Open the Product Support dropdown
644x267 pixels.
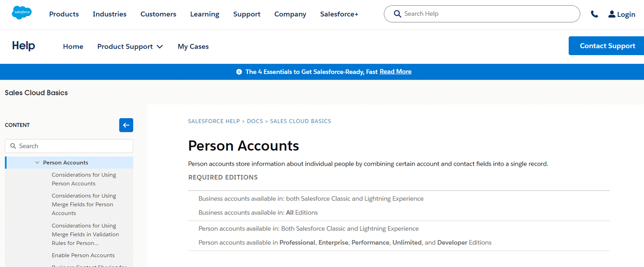coord(130,46)
